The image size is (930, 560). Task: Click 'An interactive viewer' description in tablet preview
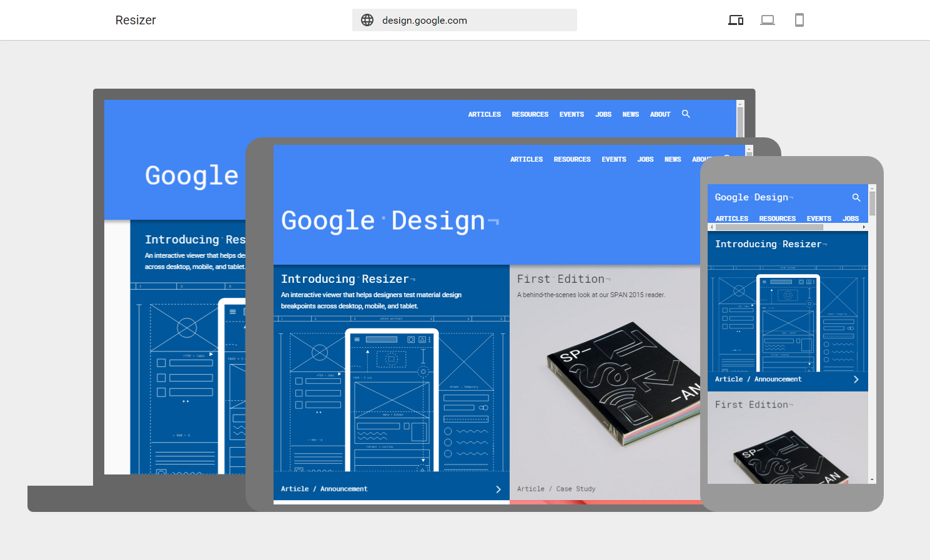coord(371,300)
